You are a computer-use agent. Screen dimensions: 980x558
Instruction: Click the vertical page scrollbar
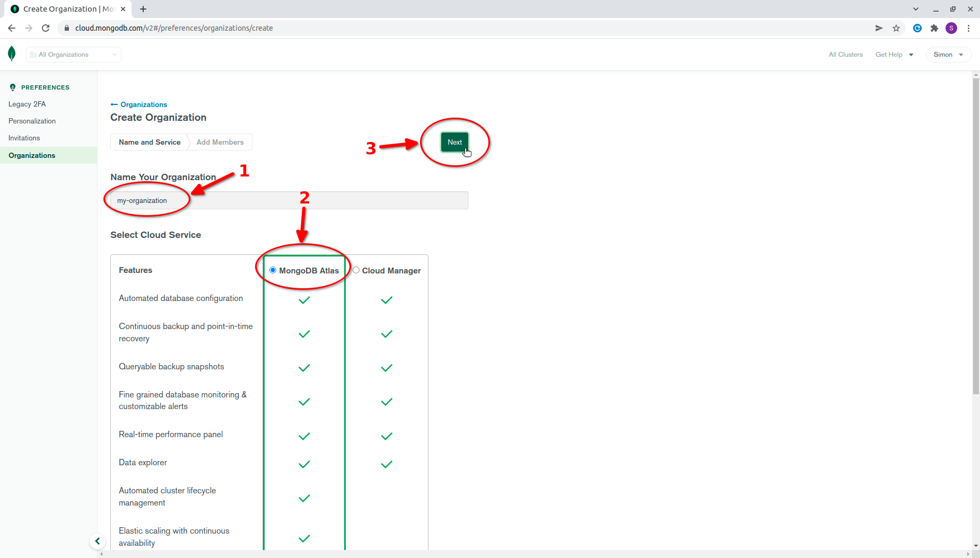[976, 236]
